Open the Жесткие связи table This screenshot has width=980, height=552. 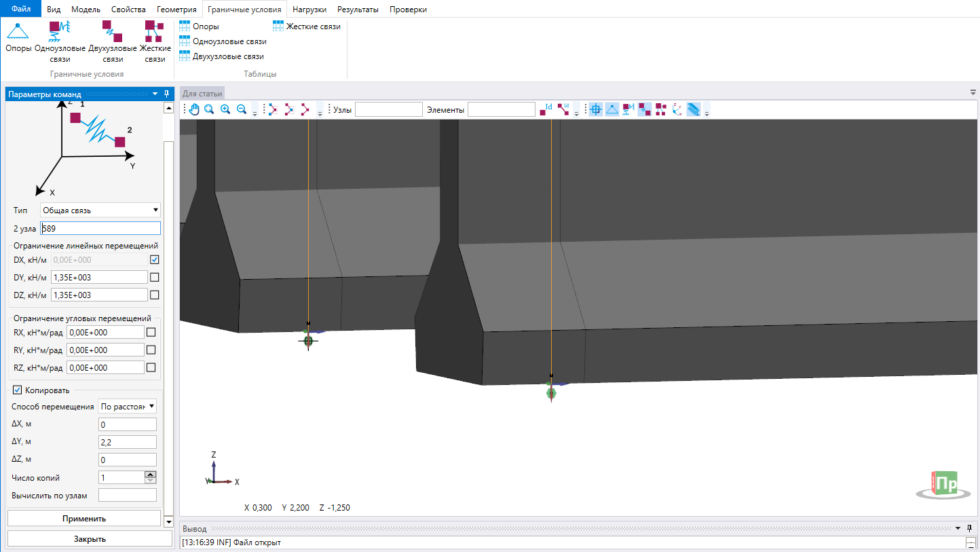307,26
